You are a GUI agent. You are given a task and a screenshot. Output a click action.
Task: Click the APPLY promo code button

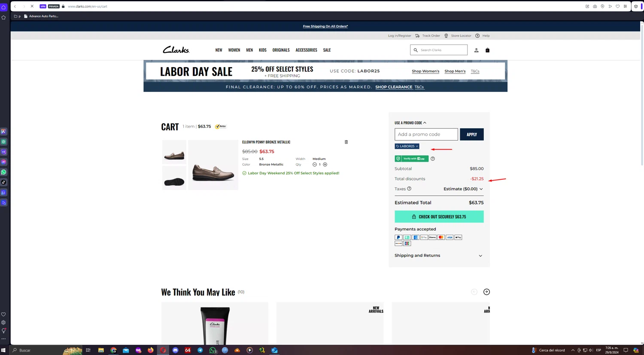click(471, 135)
